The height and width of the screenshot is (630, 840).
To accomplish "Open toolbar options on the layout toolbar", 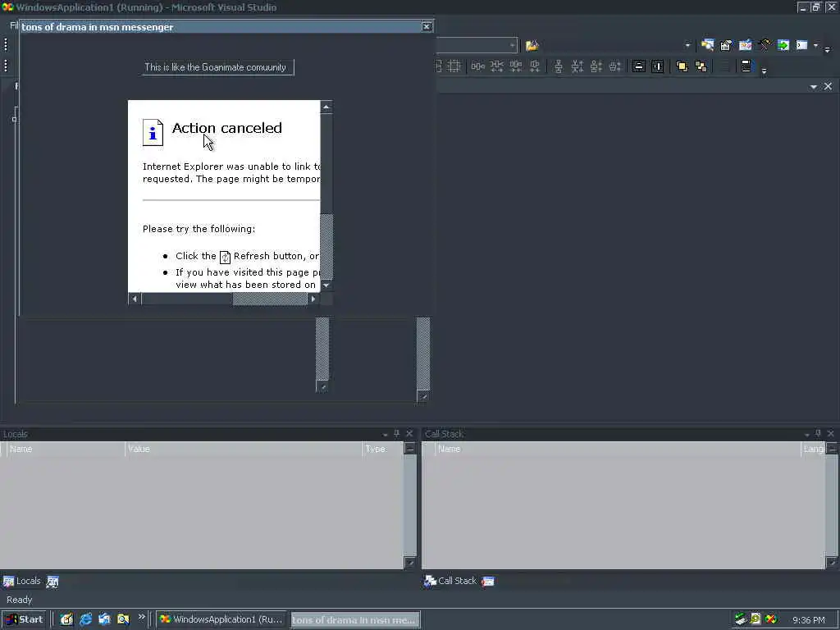I will (764, 71).
